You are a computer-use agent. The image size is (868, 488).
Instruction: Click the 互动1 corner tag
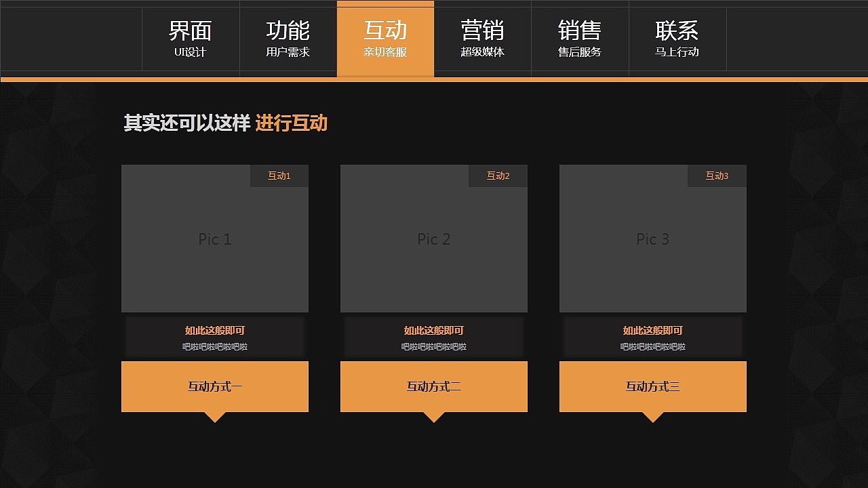coord(279,176)
